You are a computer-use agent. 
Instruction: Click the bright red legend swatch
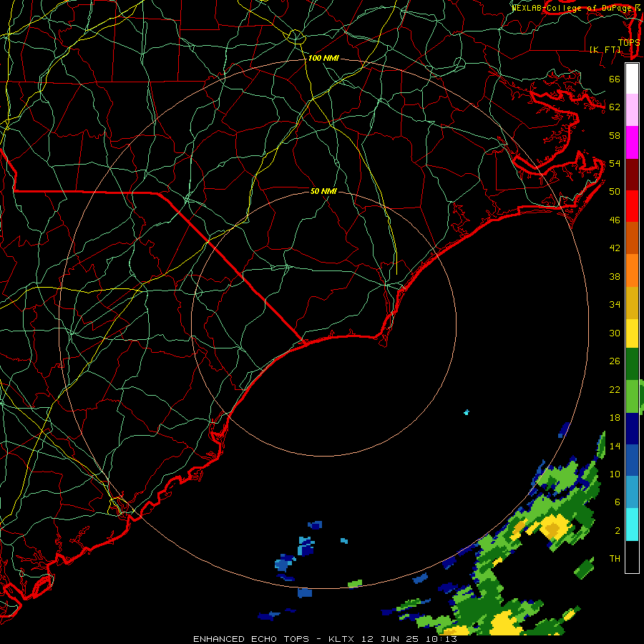632,206
